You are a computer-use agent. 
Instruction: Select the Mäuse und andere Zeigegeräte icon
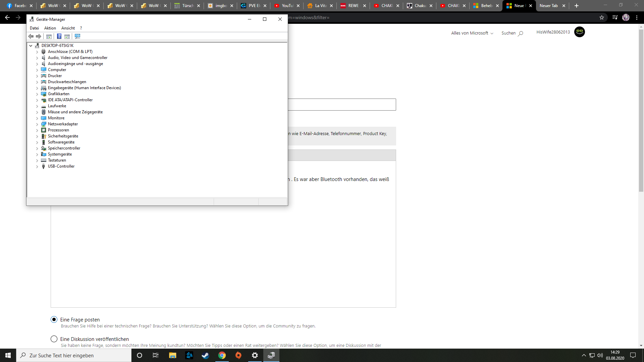click(x=43, y=112)
